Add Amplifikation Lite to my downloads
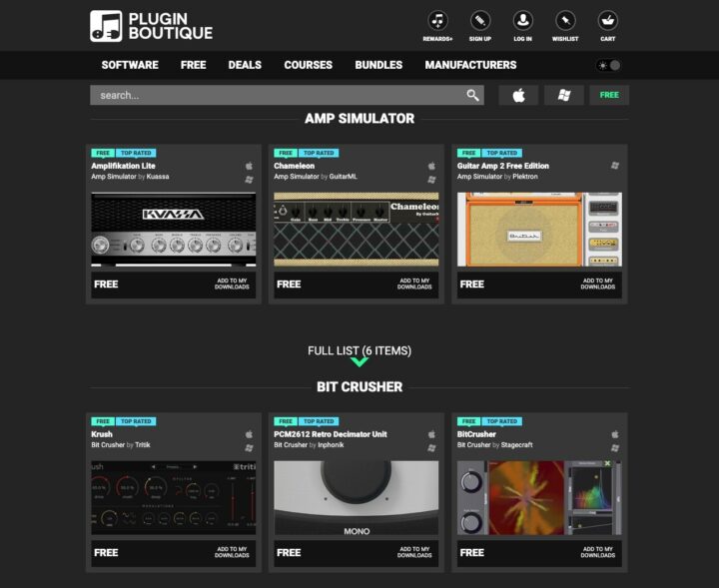Viewport: 719px width, 588px height. 232,285
